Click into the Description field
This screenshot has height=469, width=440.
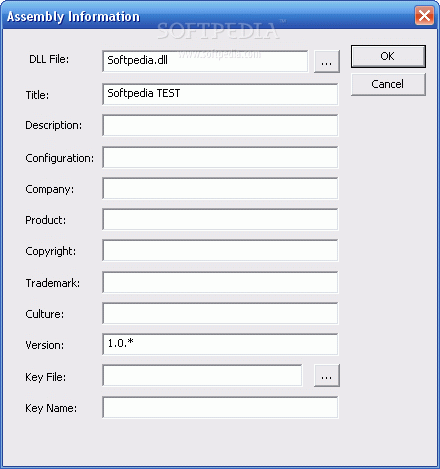[220, 125]
